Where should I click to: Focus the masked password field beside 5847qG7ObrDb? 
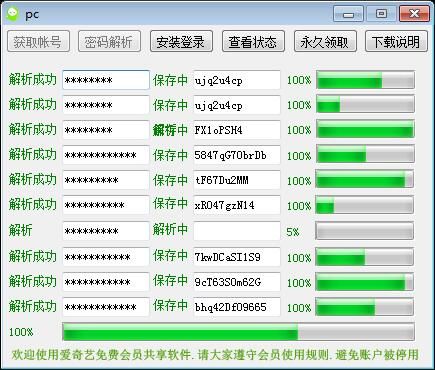(106, 155)
